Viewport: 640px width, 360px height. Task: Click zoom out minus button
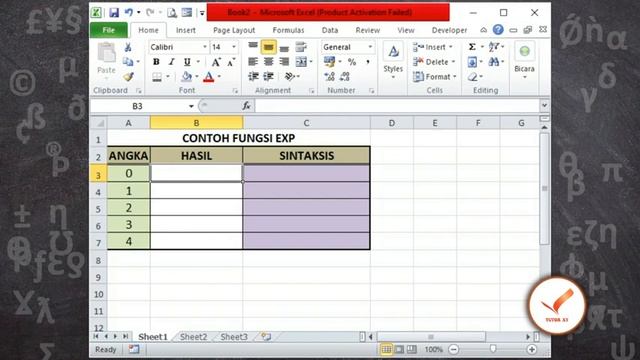point(453,349)
